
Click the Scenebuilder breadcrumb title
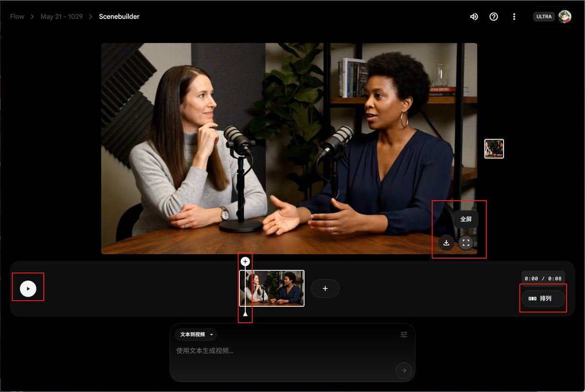(x=119, y=17)
